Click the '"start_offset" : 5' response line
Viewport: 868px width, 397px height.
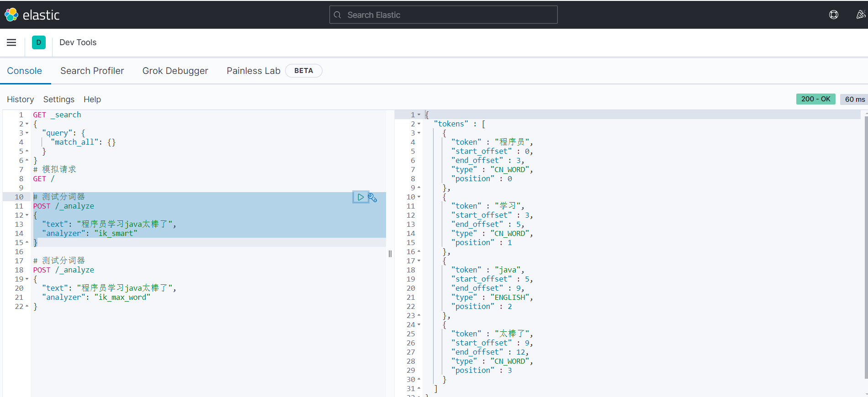click(x=492, y=279)
